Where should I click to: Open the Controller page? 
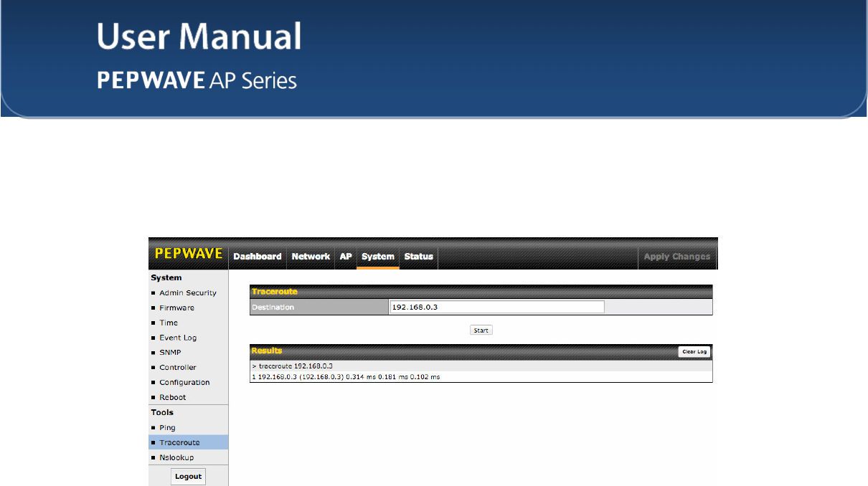coord(178,368)
